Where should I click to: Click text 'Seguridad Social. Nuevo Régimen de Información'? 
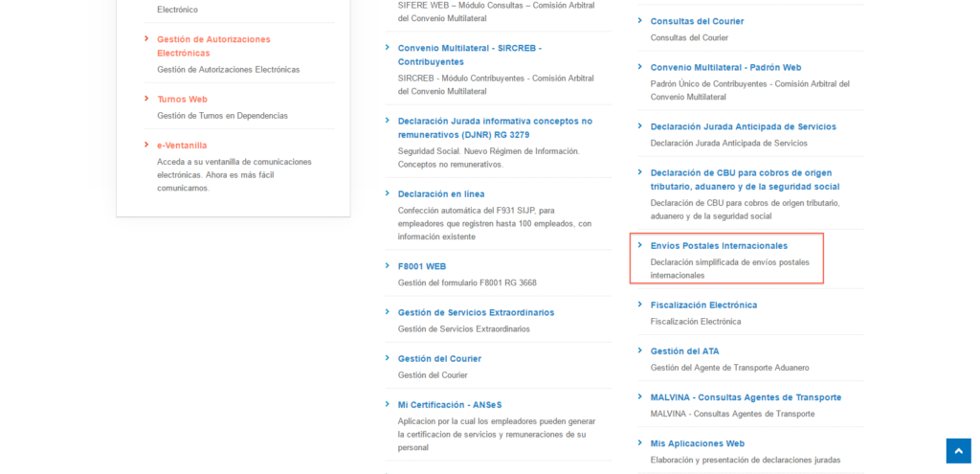[x=488, y=151]
